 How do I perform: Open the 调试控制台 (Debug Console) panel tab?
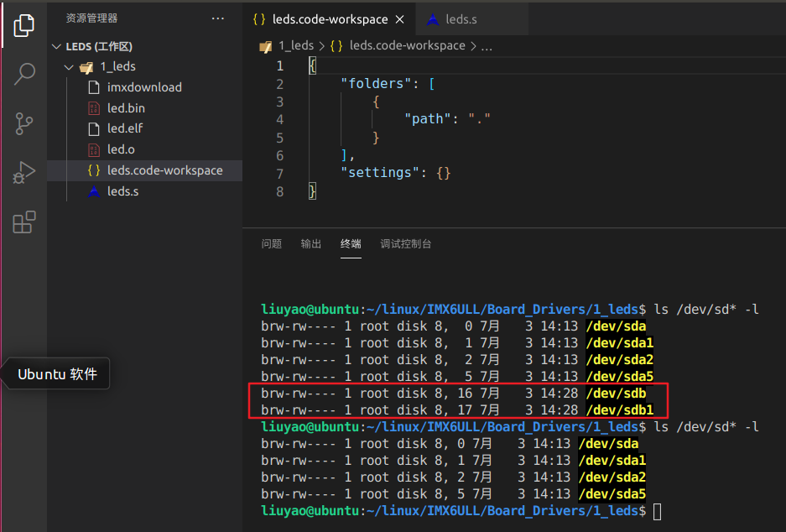tap(405, 243)
